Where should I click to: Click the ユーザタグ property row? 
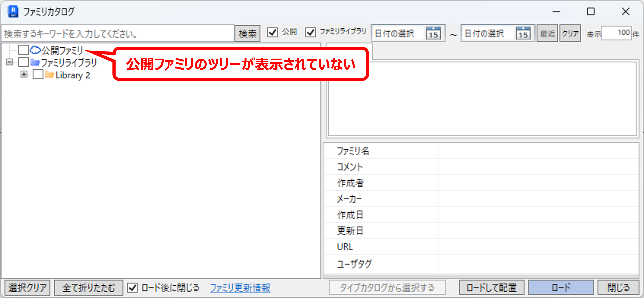(x=481, y=264)
